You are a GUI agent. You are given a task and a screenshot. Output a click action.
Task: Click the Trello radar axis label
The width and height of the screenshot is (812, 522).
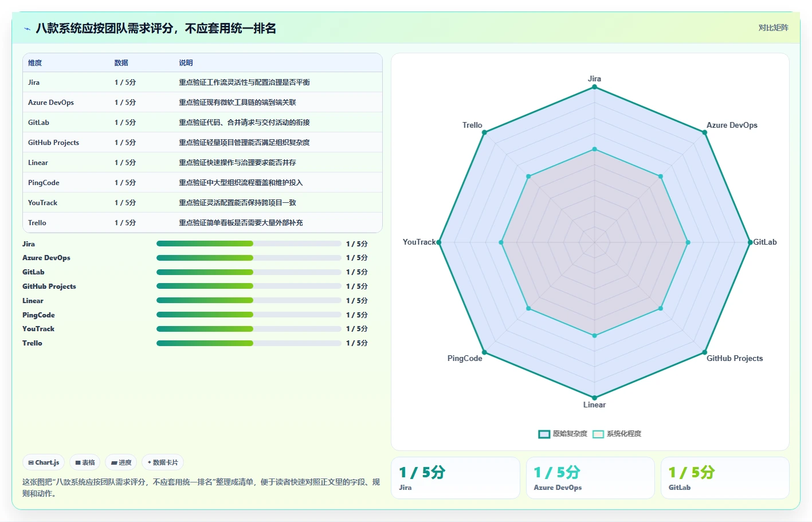click(x=472, y=125)
